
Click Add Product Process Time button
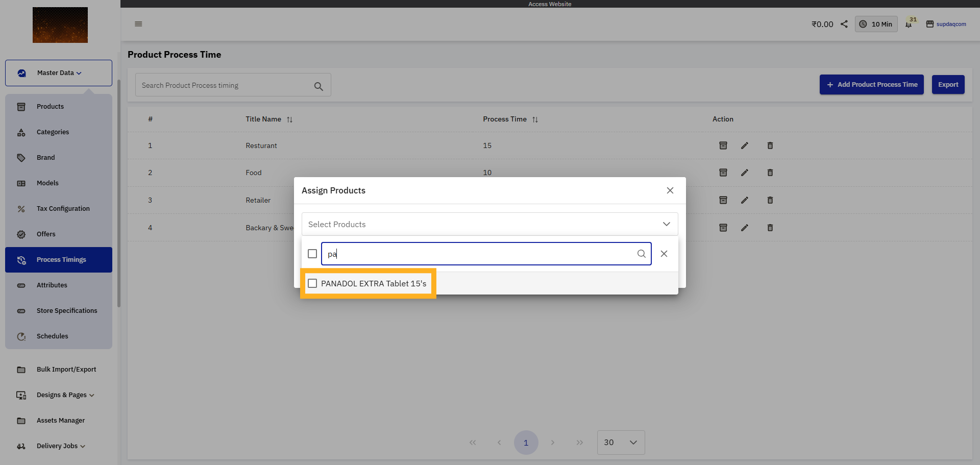[871, 85]
